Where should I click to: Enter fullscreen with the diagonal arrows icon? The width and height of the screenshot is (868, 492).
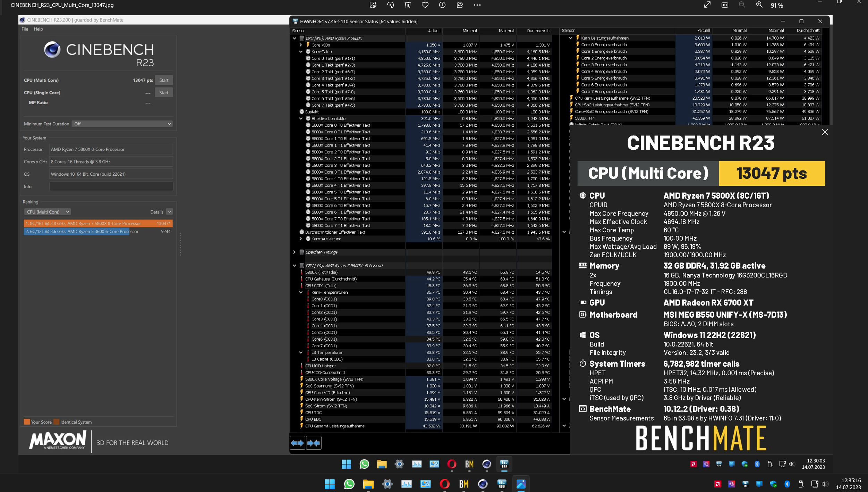tap(707, 5)
